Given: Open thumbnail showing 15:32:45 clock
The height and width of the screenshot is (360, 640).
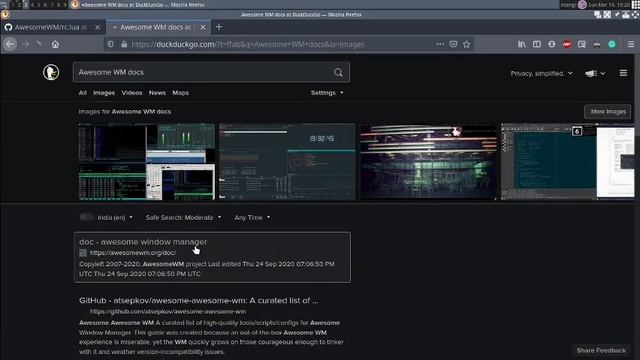Looking at the screenshot, I should [x=287, y=162].
